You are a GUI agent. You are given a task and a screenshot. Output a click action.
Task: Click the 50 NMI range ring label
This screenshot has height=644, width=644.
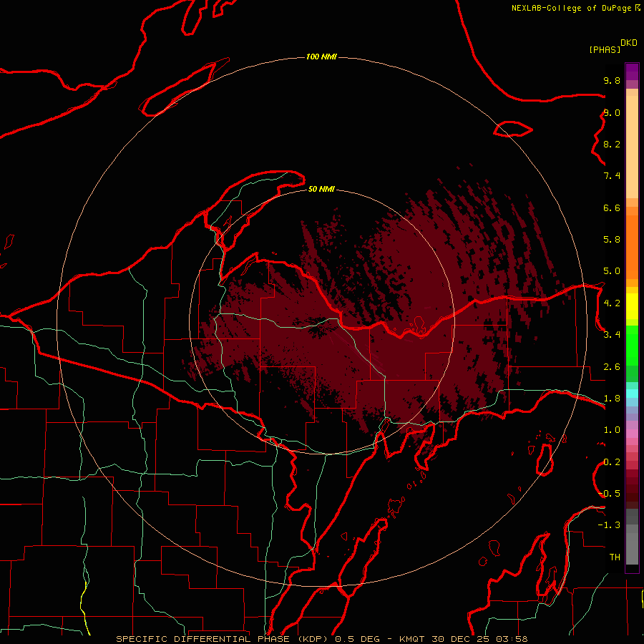pyautogui.click(x=321, y=189)
